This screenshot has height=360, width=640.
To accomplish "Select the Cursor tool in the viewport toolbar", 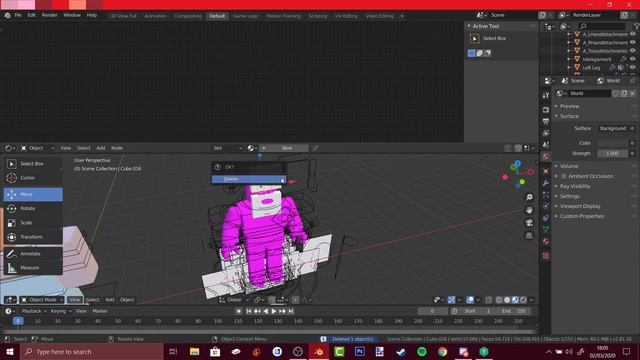I will [x=33, y=178].
